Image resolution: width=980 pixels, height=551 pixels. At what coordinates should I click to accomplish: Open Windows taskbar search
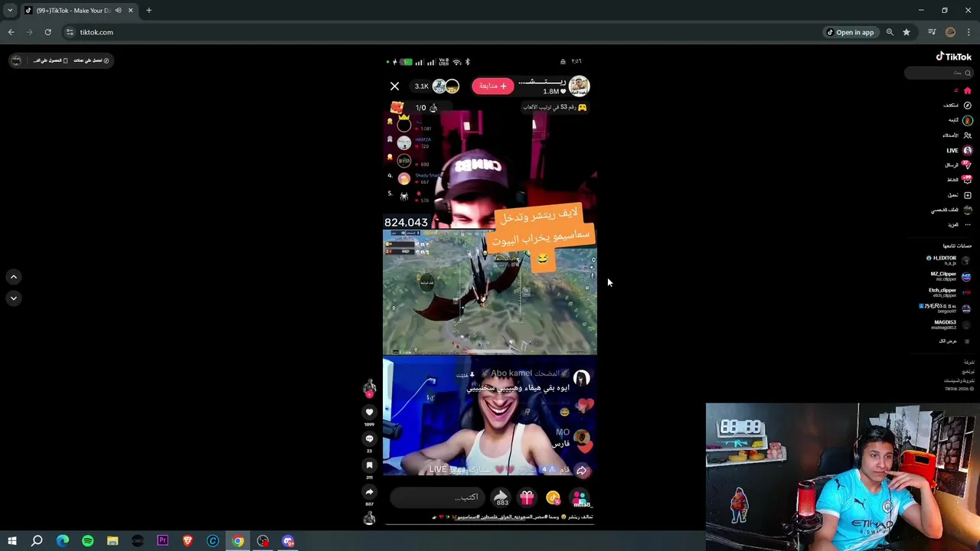click(37, 541)
